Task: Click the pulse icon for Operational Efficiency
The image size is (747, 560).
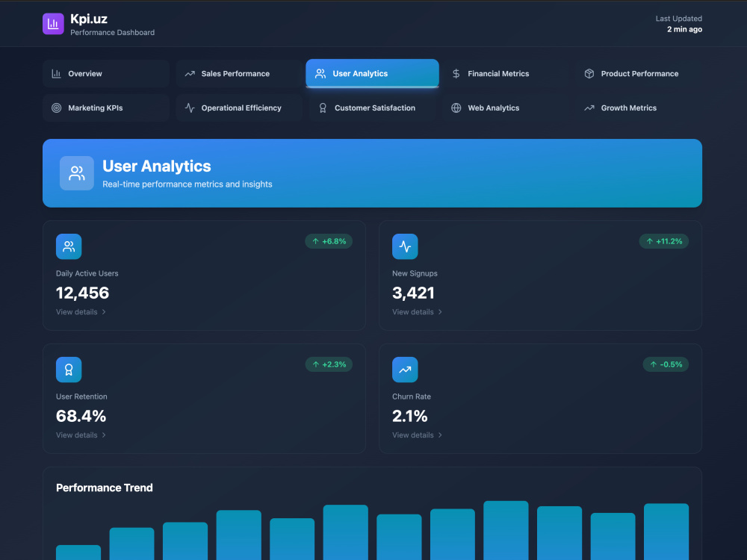Action: (x=190, y=108)
